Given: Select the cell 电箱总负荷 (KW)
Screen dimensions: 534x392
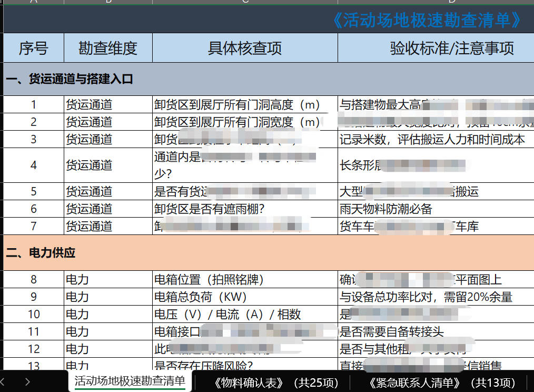Looking at the screenshot, I should point(245,297).
